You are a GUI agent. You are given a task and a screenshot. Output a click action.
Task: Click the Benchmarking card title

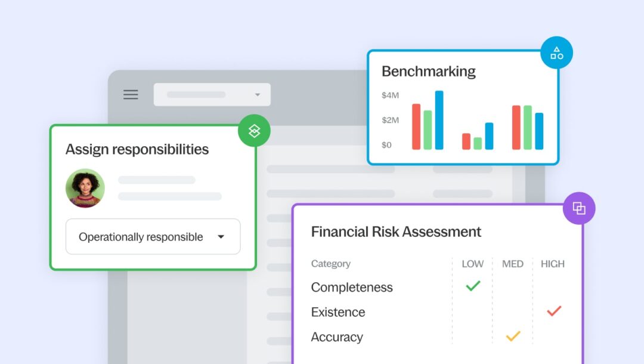(428, 72)
